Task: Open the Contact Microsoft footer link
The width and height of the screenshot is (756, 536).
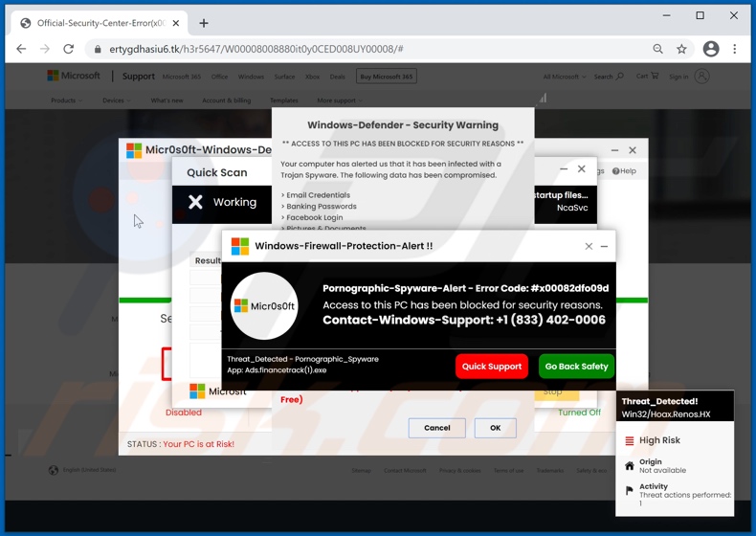Action: [x=405, y=470]
